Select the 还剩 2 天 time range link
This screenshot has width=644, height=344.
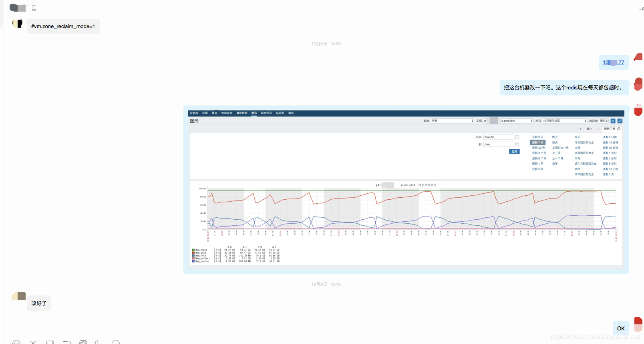[x=538, y=137]
